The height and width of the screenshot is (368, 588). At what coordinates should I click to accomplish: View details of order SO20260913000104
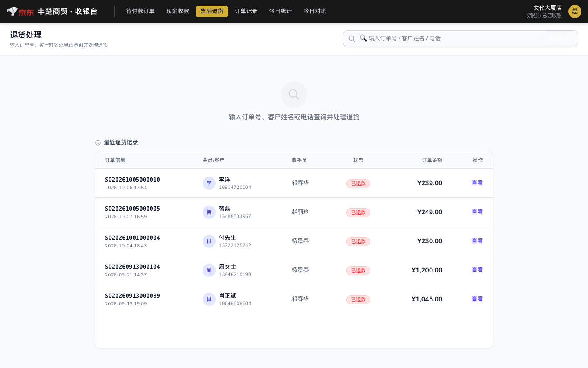coord(477,270)
